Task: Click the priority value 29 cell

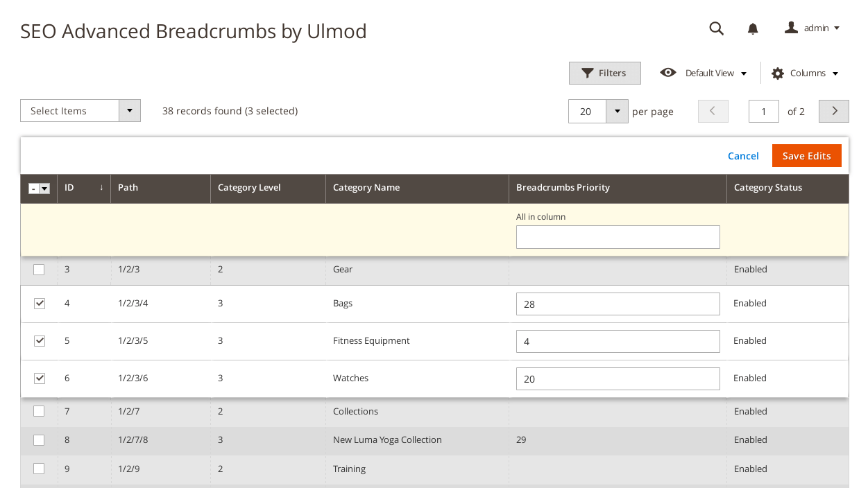Action: 618,439
